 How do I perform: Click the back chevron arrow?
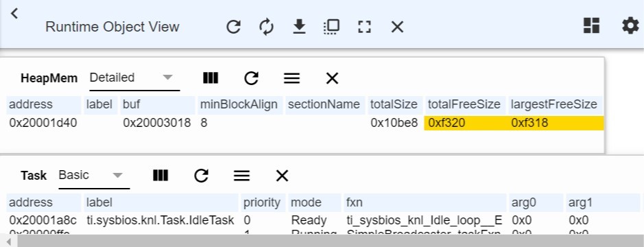point(14,14)
